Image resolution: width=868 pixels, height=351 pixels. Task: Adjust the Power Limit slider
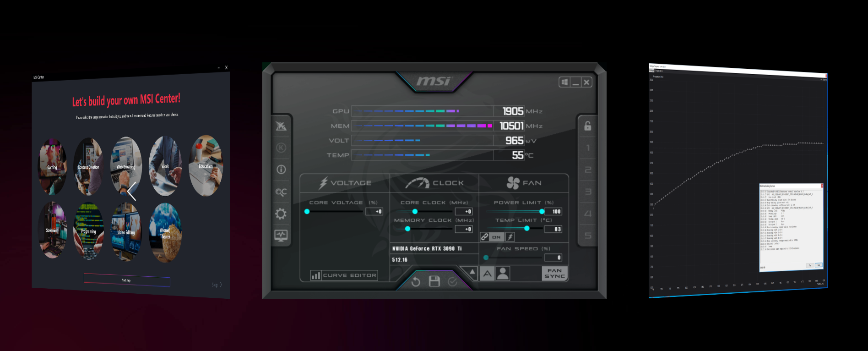pos(515,211)
